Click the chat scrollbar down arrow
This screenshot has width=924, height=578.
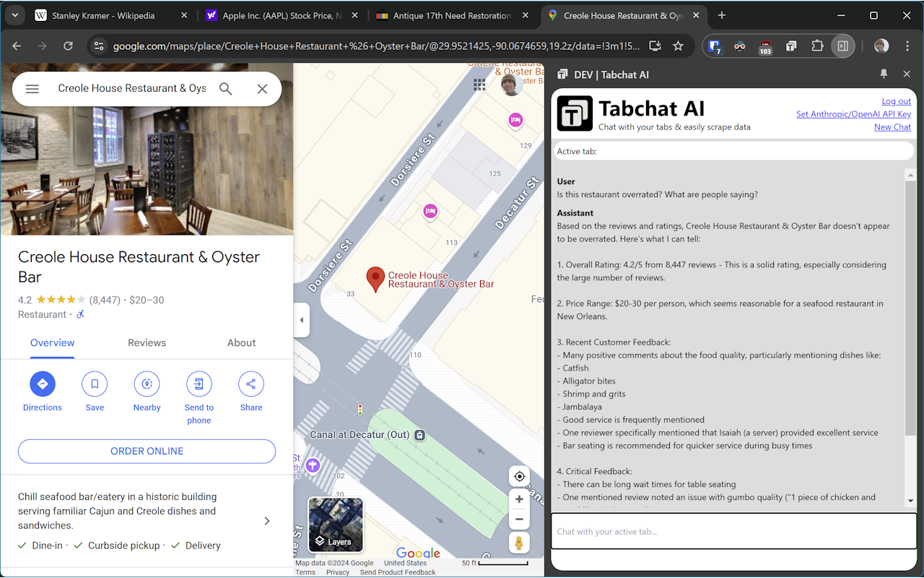pos(910,501)
